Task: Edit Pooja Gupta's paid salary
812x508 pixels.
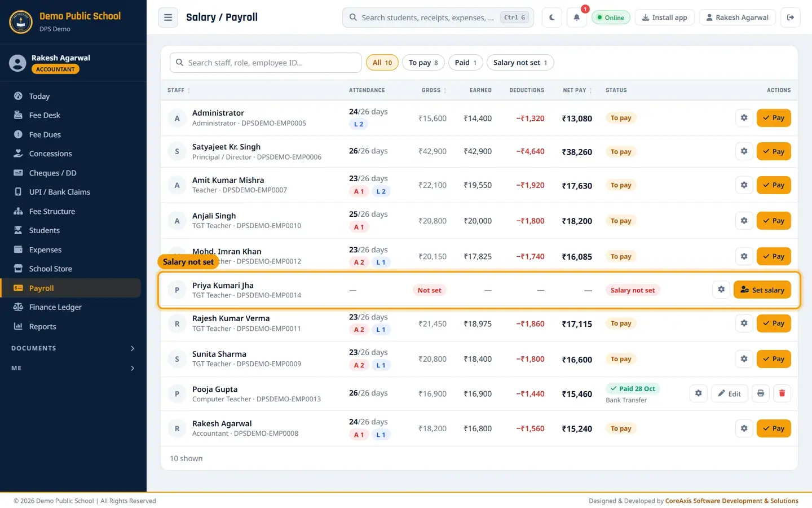Action: [730, 393]
